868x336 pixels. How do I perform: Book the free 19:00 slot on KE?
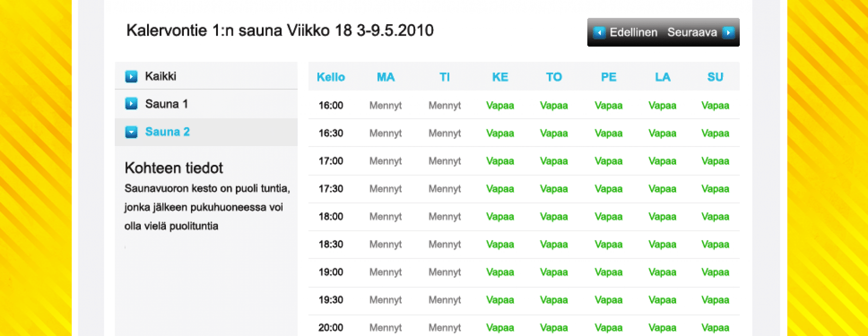pos(500,272)
